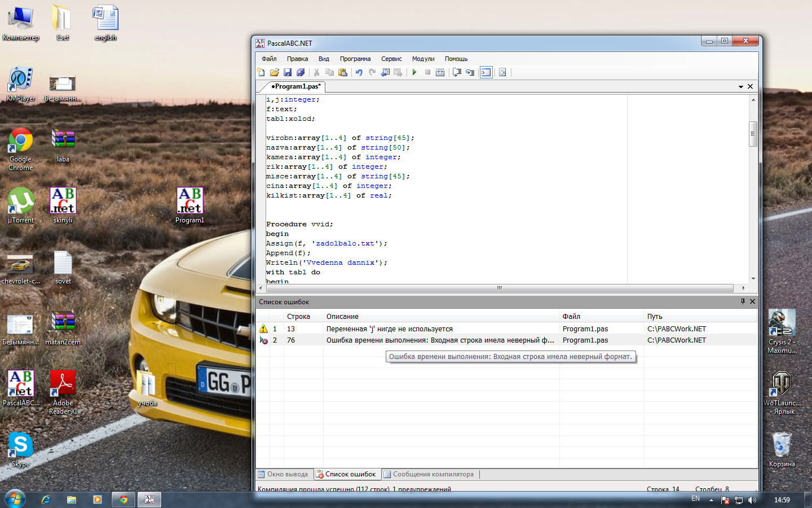Toggle pin on the error list panel

(743, 301)
